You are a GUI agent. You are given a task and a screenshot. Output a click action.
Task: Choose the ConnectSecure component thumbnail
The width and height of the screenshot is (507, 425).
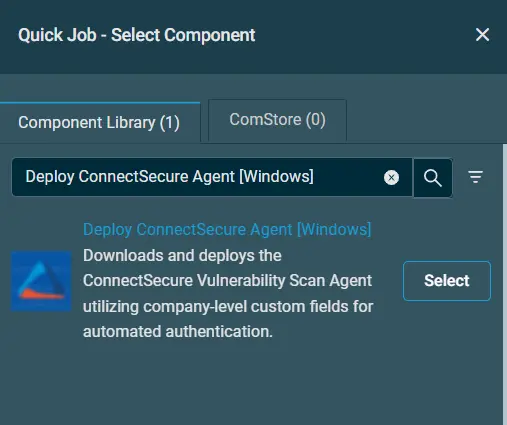click(x=41, y=281)
